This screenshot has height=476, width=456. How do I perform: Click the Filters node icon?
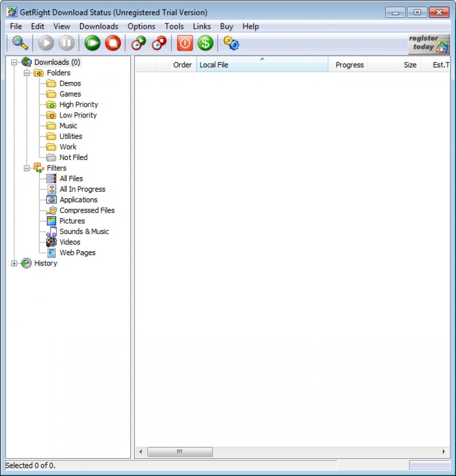(39, 168)
